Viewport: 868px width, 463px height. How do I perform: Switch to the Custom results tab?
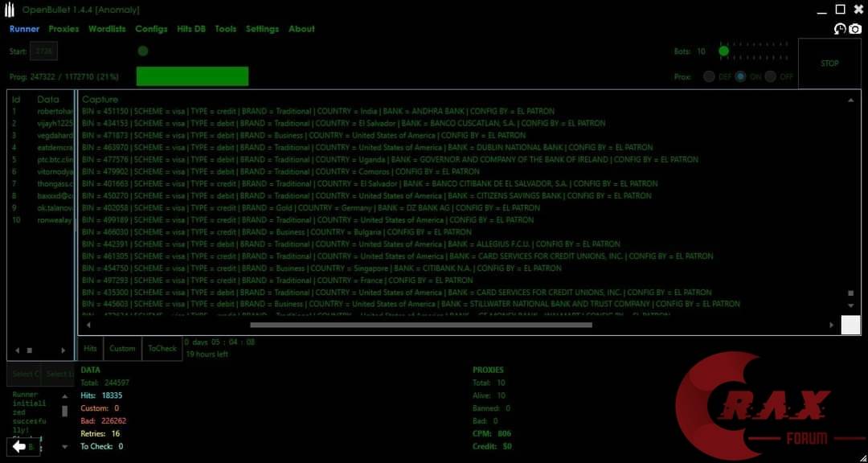pos(122,348)
